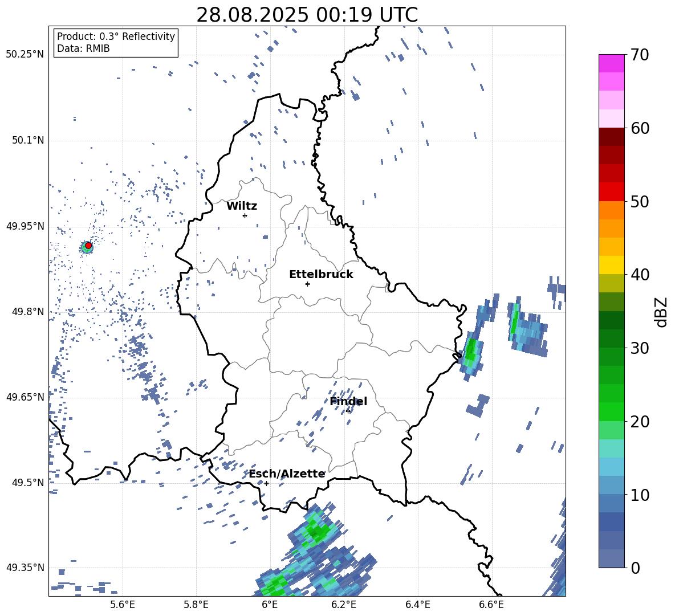Click the 50 tick on colorbar
The height and width of the screenshot is (616, 675).
pyautogui.click(x=640, y=201)
